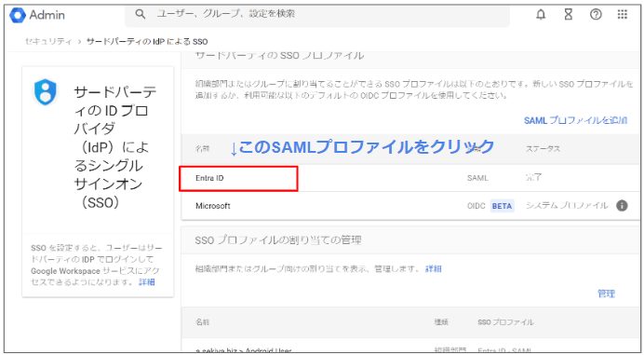Click the shield SSO icon in side card
The height and width of the screenshot is (355, 644).
[x=45, y=91]
